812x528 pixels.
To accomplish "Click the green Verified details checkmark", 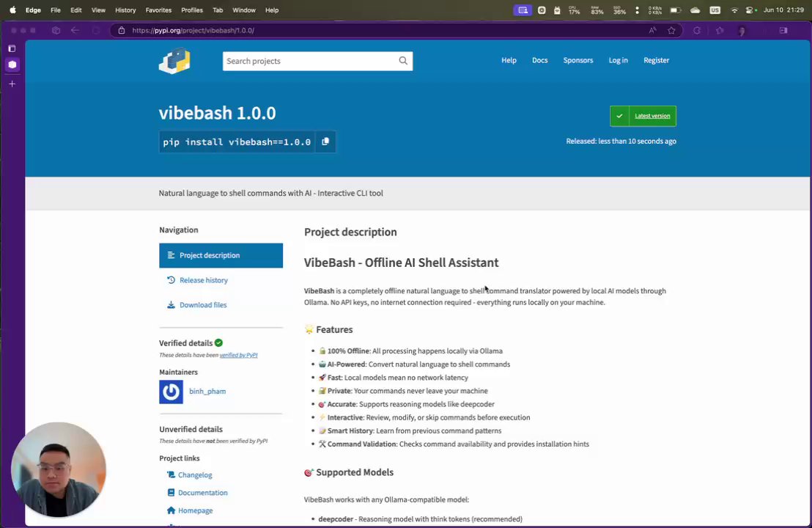I will coord(218,342).
